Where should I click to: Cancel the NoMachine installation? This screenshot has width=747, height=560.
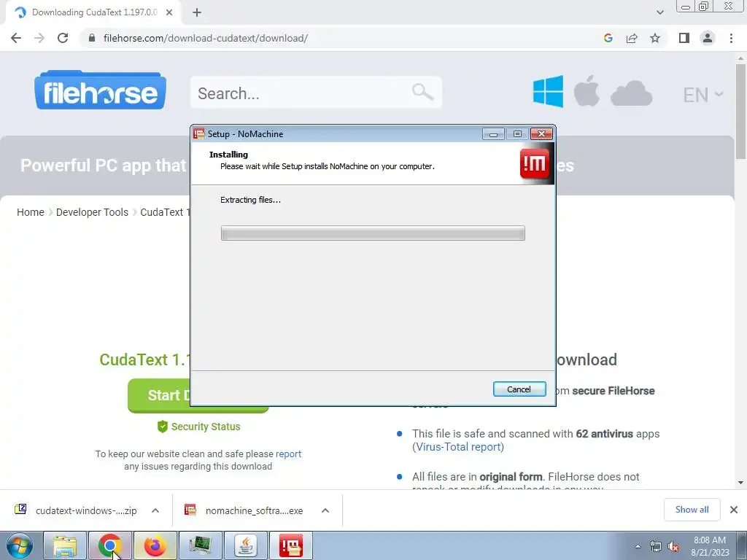point(519,389)
